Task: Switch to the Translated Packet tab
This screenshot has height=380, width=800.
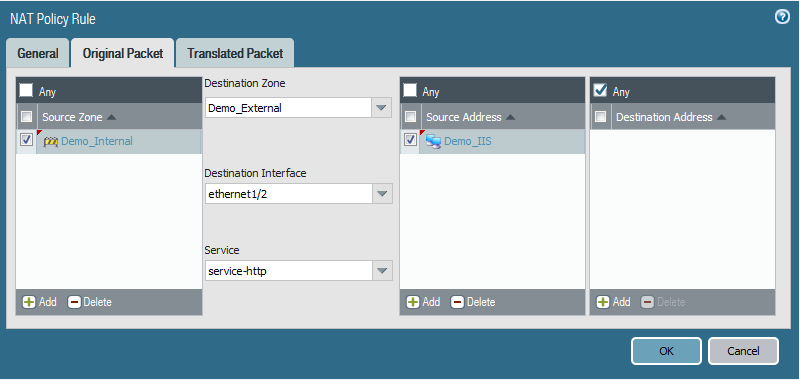Action: click(x=235, y=53)
